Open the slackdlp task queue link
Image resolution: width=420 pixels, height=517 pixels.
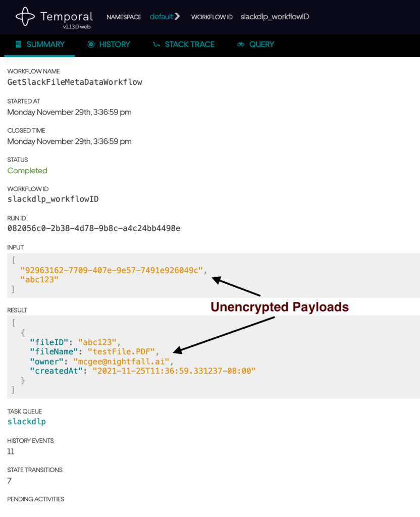[26, 422]
